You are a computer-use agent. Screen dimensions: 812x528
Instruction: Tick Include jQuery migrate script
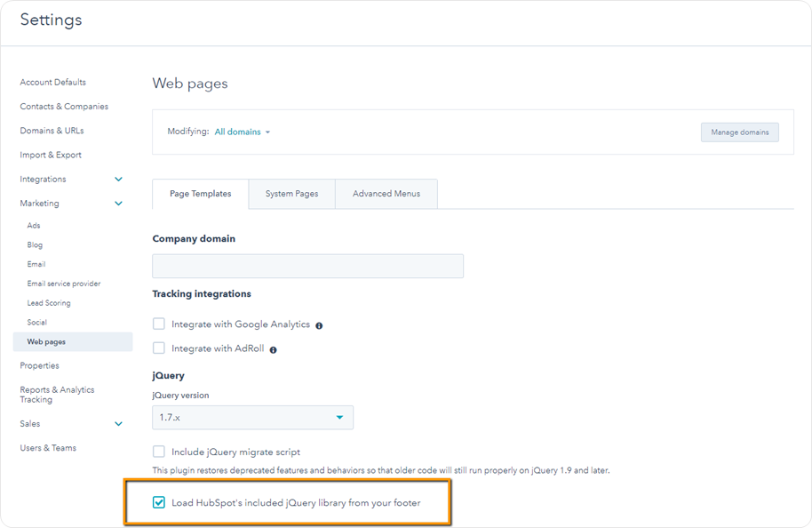(x=159, y=452)
